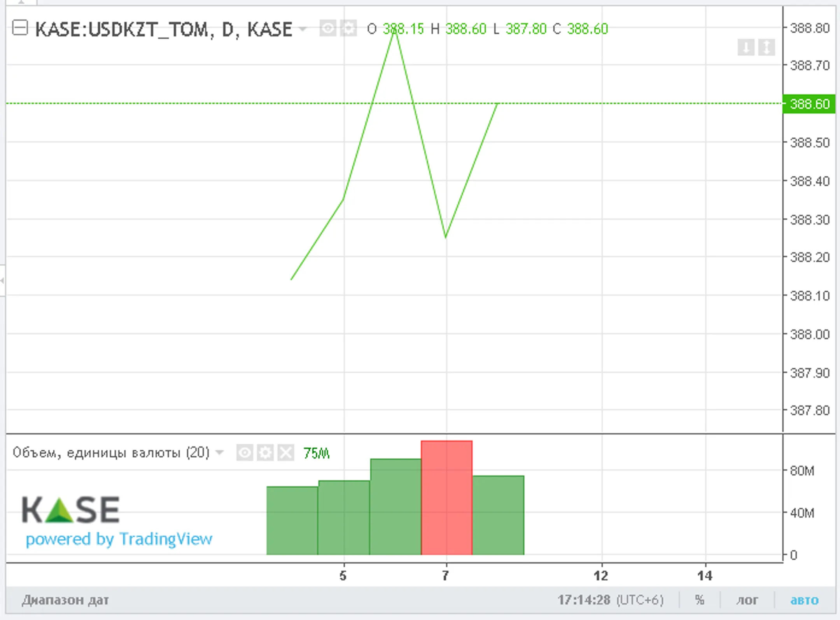Click move pane down arrow icon
840x620 pixels.
[x=745, y=47]
